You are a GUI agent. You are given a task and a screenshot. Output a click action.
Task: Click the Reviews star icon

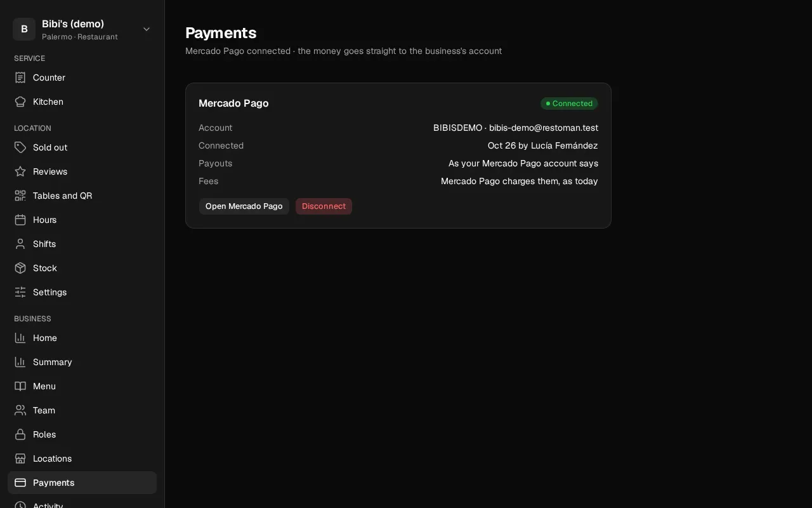(x=20, y=171)
